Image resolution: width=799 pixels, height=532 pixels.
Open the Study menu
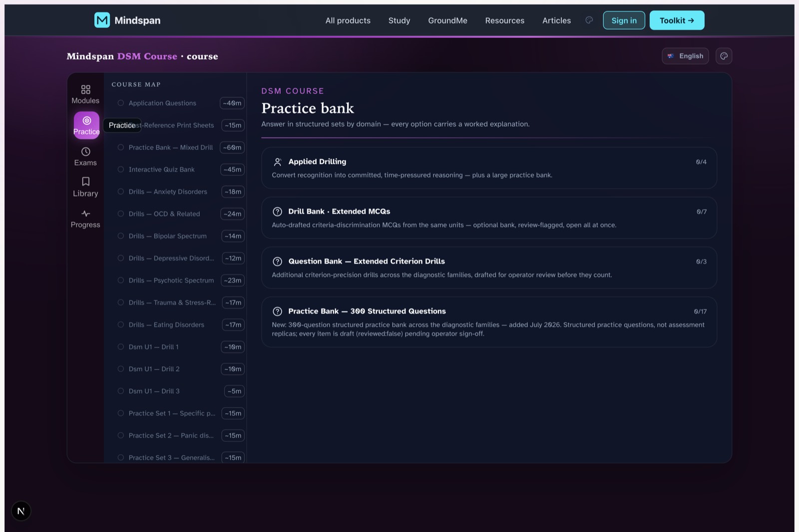(399, 20)
